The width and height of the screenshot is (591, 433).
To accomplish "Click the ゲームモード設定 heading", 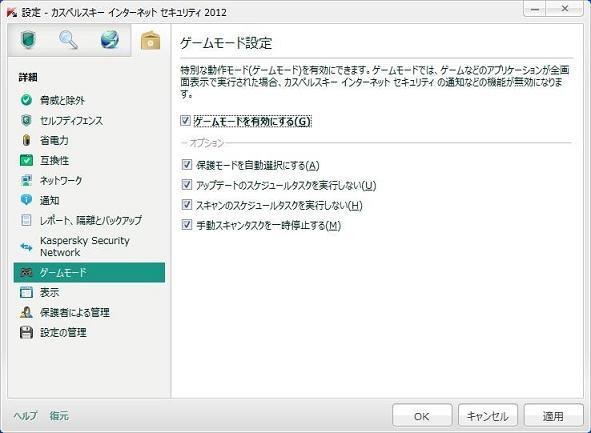I will [x=226, y=43].
